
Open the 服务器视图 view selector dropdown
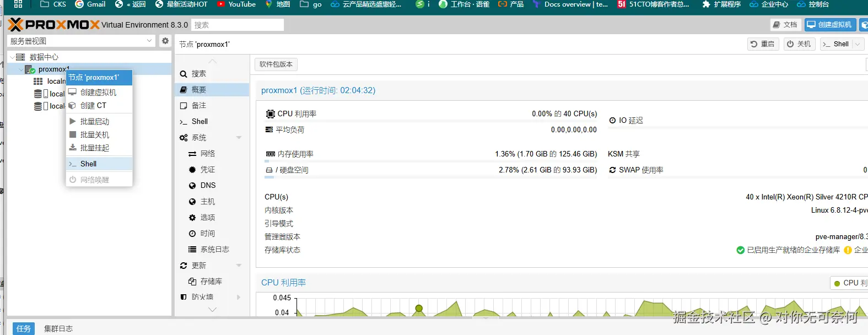(82, 41)
